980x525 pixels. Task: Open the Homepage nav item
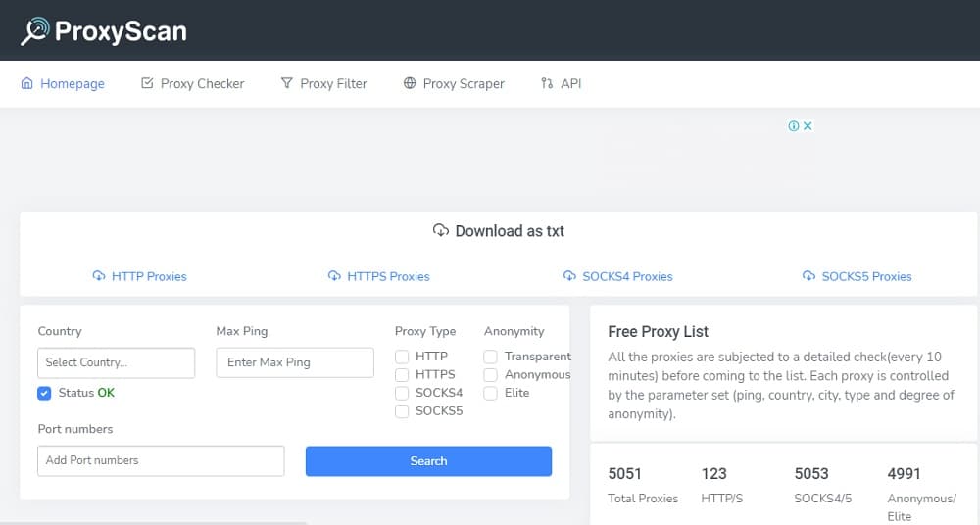pyautogui.click(x=63, y=84)
